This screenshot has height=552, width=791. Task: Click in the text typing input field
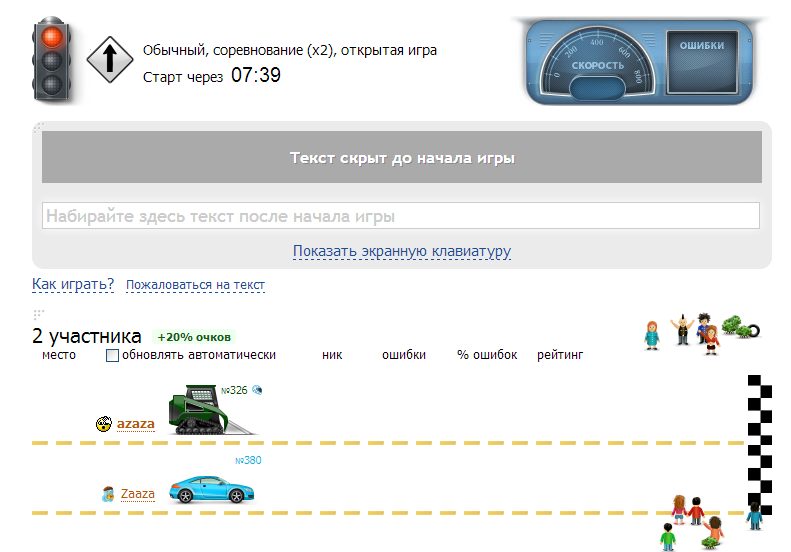point(401,216)
